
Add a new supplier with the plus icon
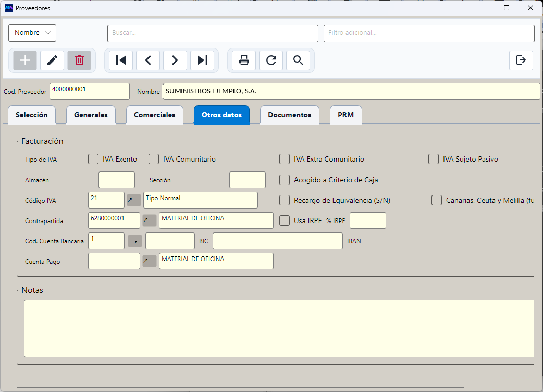tap(25, 60)
